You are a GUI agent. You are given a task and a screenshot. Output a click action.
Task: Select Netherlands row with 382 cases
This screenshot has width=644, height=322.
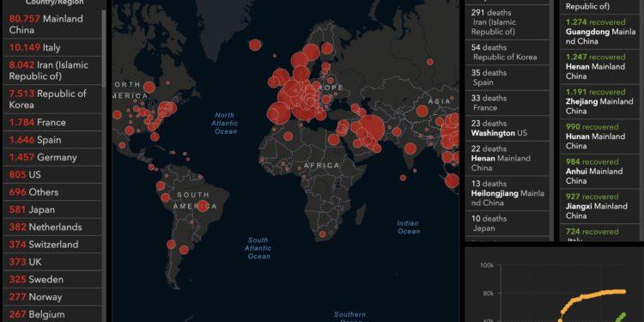[52, 228]
